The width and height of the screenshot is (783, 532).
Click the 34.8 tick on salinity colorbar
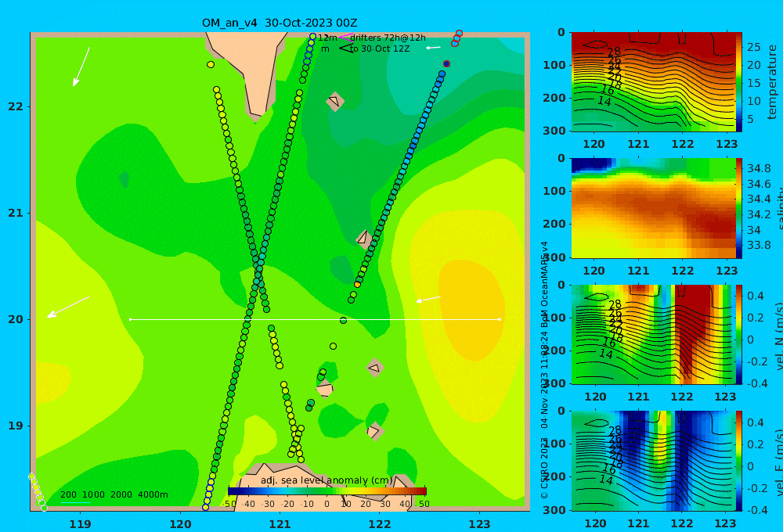tap(759, 168)
